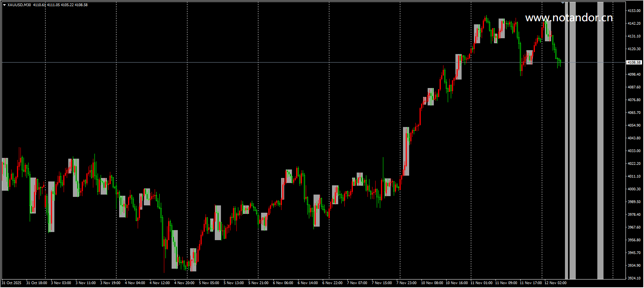Click the 3956.80 price axis label
644x288 pixels.
pos(634,240)
